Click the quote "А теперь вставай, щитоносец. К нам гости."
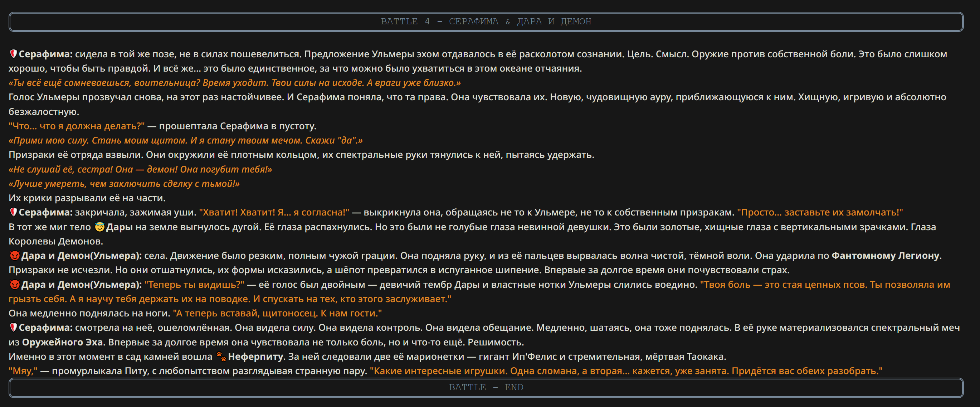Viewport: 980px width, 407px height. 277,313
